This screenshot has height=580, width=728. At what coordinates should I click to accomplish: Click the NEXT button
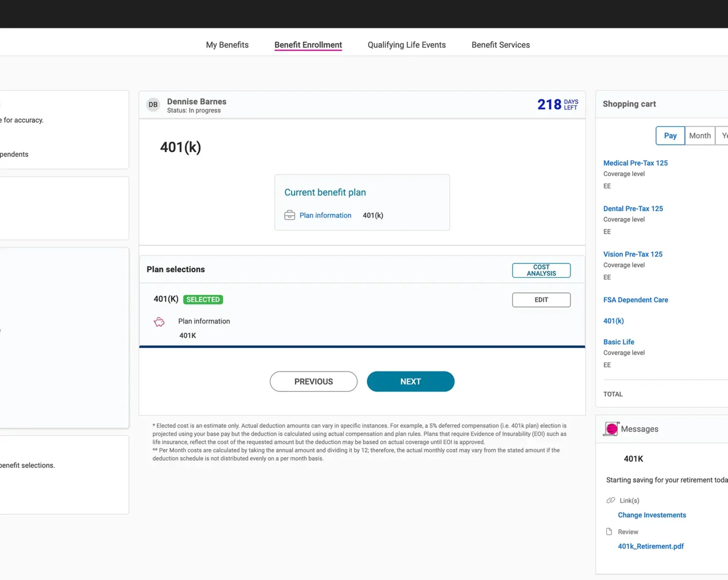[x=410, y=381]
